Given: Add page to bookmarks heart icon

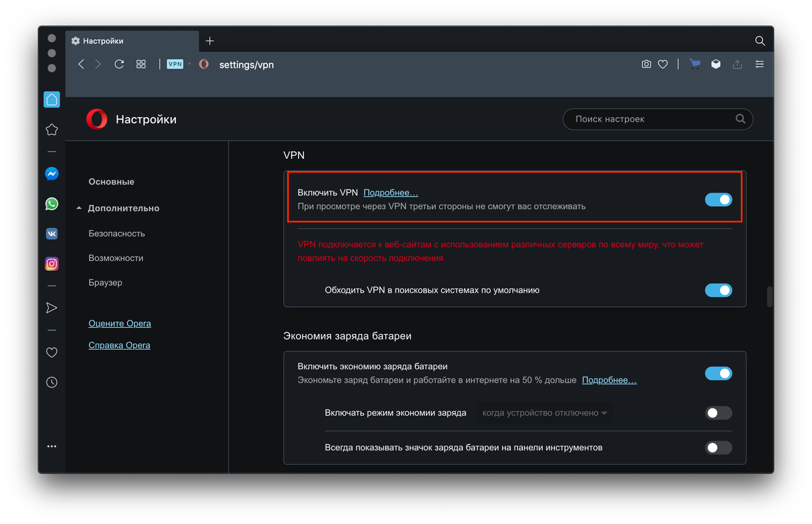Looking at the screenshot, I should 663,64.
